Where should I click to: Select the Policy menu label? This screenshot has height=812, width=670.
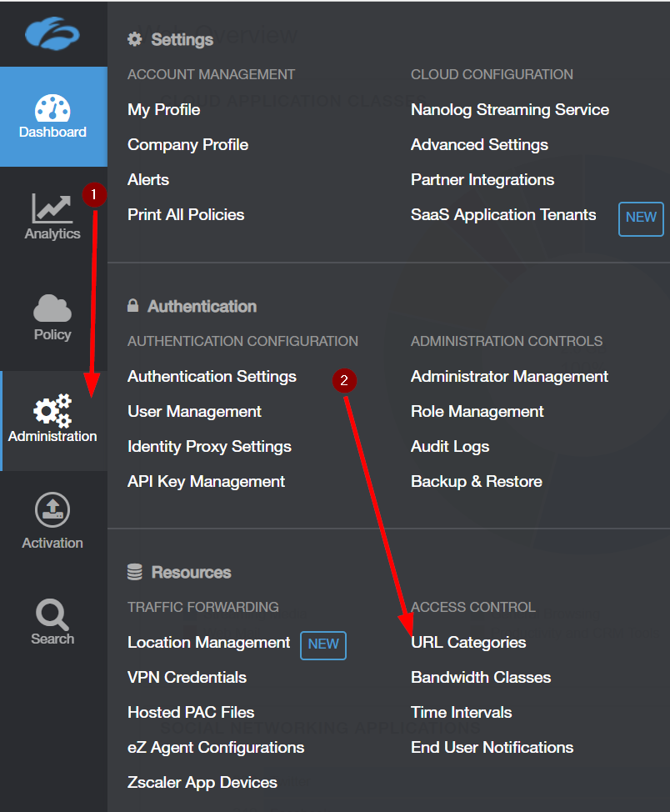coord(52,334)
